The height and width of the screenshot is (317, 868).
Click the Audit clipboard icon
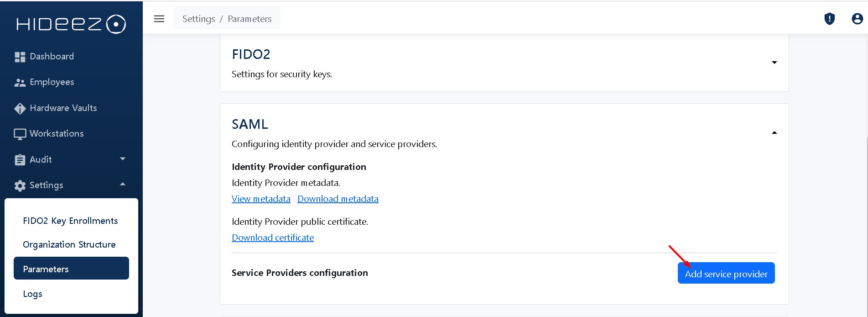pyautogui.click(x=20, y=160)
